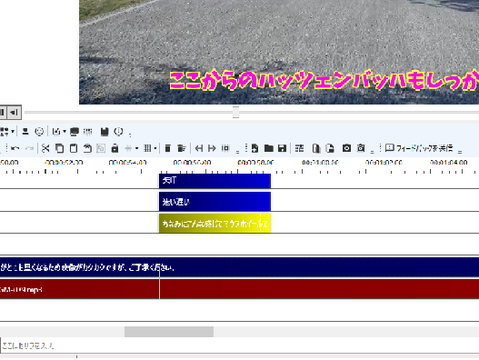
Task: Click the preview seek slider handle
Action: 236,112
